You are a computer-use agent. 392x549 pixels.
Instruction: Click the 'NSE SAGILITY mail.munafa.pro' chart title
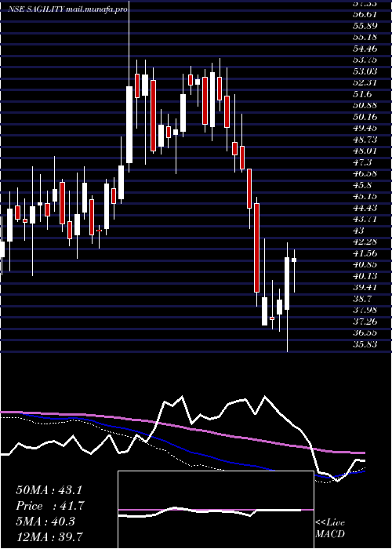67,9
